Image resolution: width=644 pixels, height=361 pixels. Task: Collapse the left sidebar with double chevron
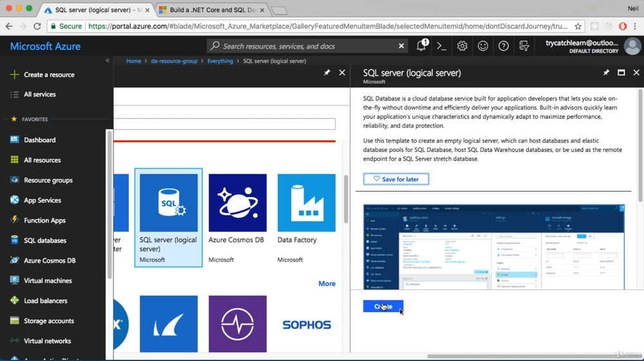[x=108, y=60]
